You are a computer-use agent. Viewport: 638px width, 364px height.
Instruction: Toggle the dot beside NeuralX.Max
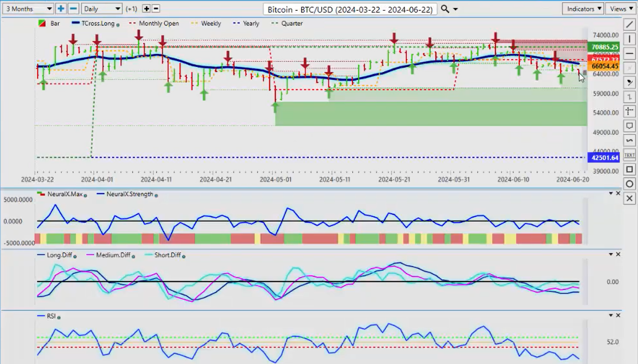[86, 195]
